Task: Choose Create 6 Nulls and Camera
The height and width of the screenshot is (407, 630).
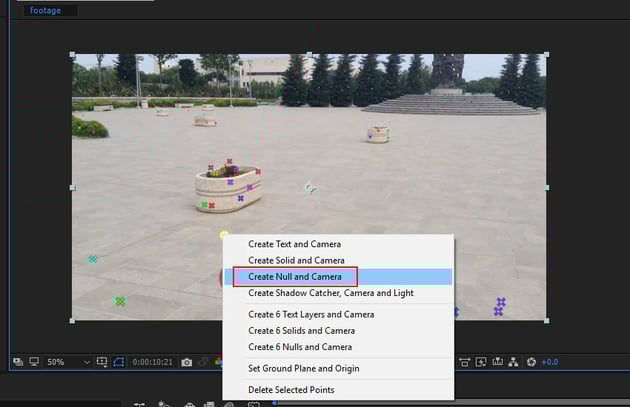Action: pos(338,347)
